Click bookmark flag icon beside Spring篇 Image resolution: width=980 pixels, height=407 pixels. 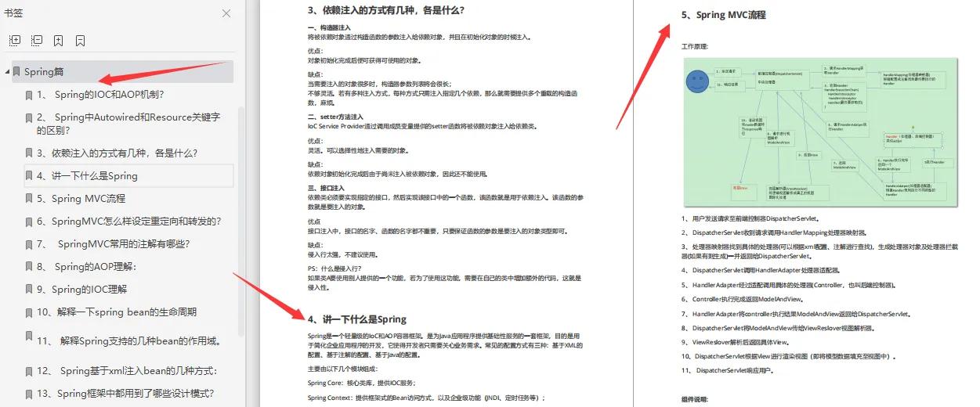click(x=17, y=72)
